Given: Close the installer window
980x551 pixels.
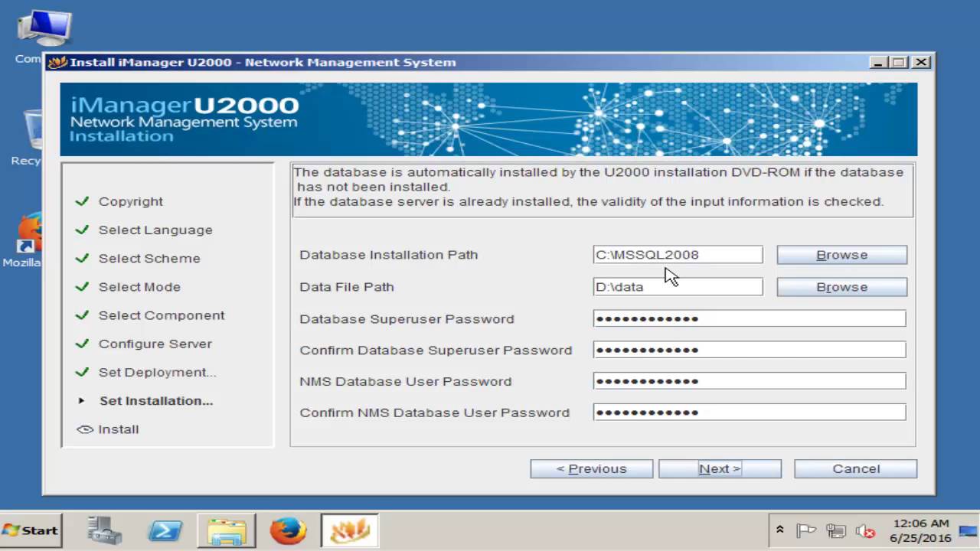Looking at the screenshot, I should pos(921,62).
